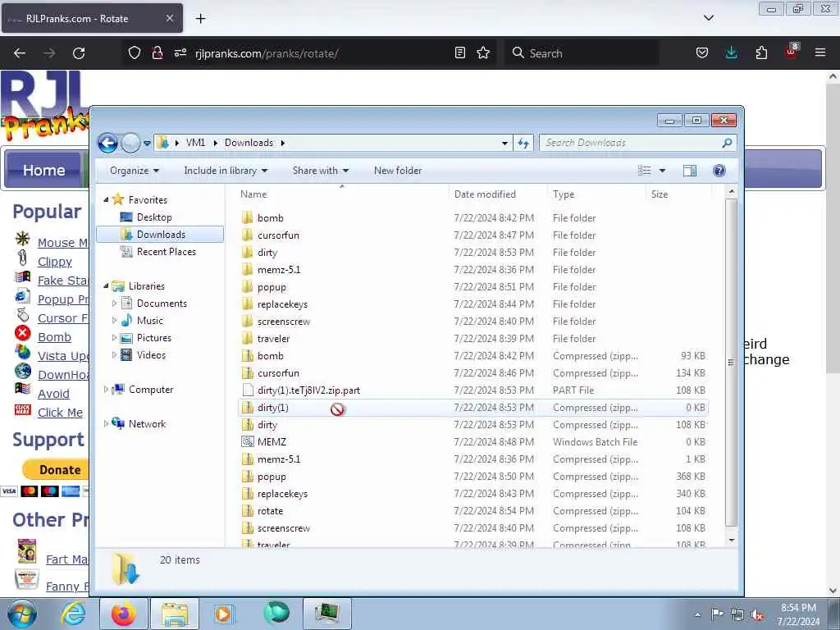Image resolution: width=840 pixels, height=630 pixels.
Task: Open the view options dropdown arrow
Action: [662, 171]
